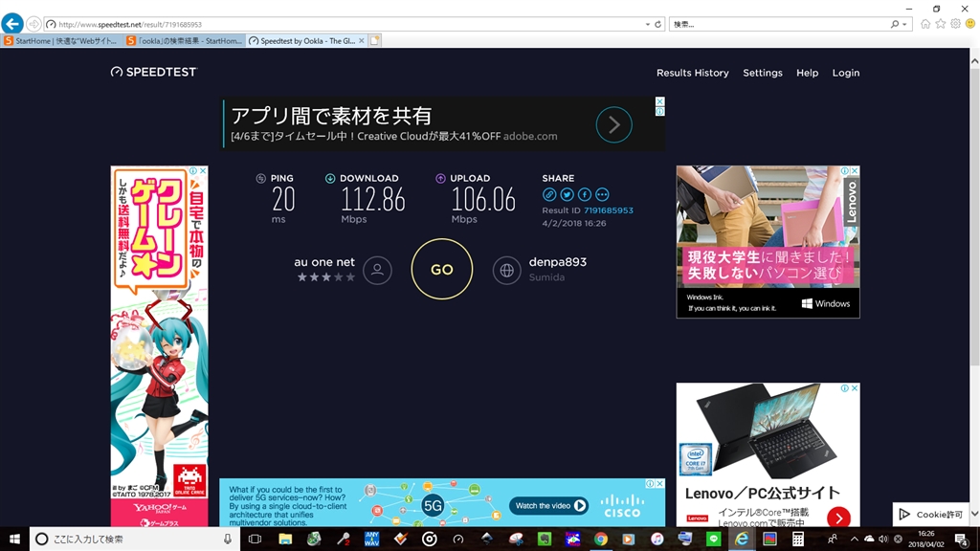The image size is (980, 551).
Task: Click the Cortana search box
Action: point(134,539)
